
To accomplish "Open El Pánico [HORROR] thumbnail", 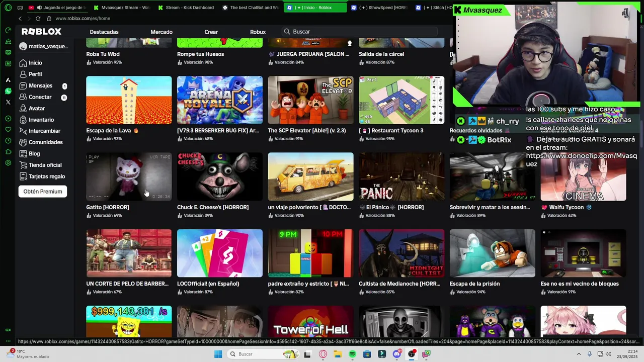I will pos(401,176).
